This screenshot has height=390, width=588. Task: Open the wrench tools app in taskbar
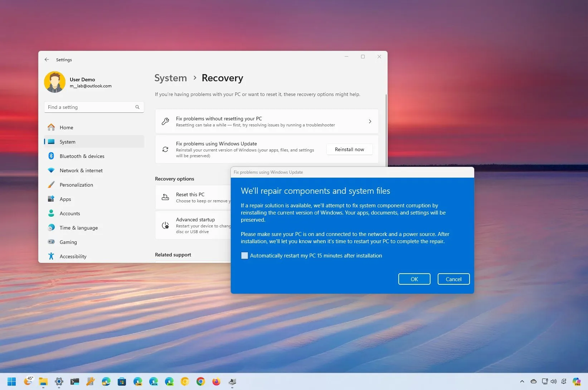(91, 382)
